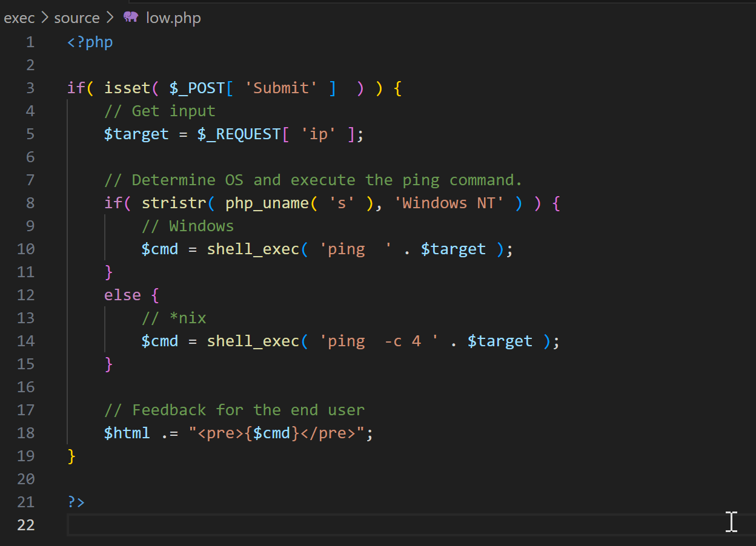Click the '?>' closing PHP tag
The width and height of the screenshot is (756, 546).
pyautogui.click(x=76, y=502)
